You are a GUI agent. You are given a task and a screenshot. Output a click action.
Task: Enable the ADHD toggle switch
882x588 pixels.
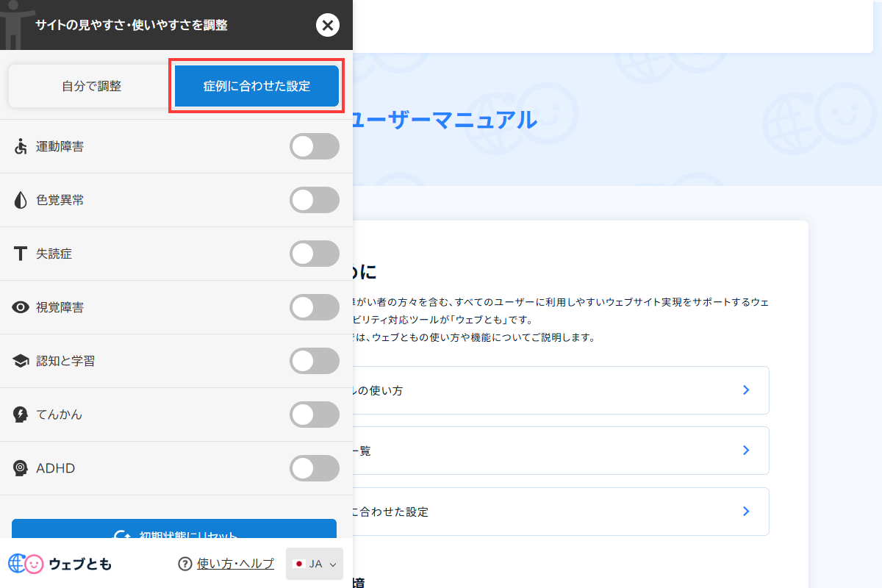pyautogui.click(x=315, y=467)
